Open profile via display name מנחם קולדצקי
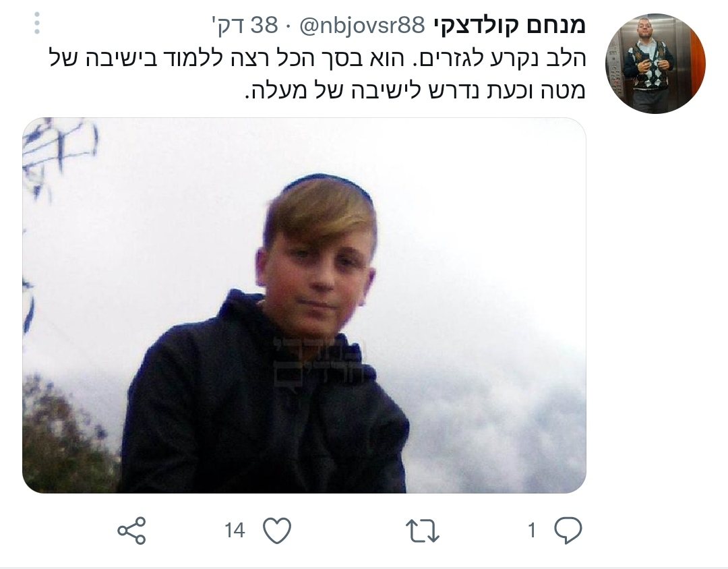 point(510,25)
